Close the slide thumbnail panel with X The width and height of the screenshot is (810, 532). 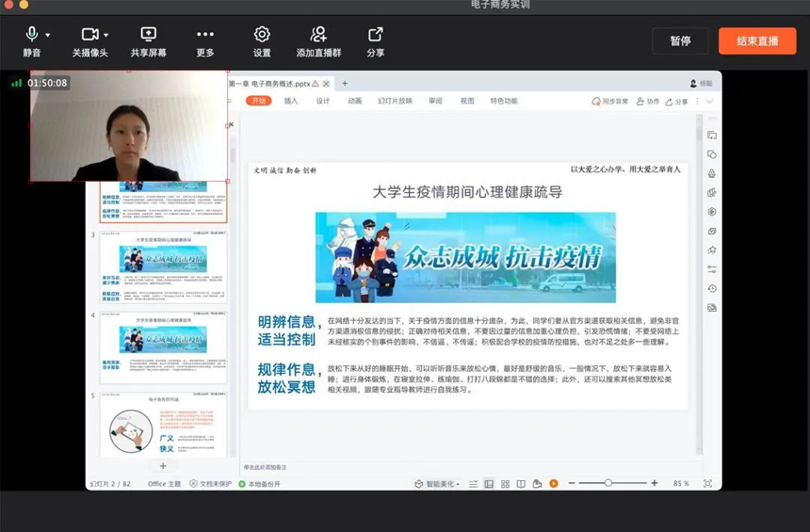pos(232,124)
